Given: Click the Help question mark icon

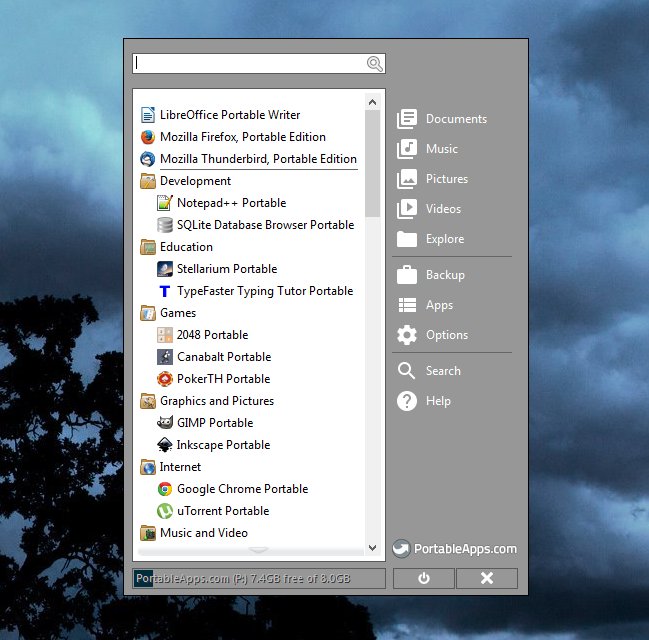Looking at the screenshot, I should click(x=407, y=401).
